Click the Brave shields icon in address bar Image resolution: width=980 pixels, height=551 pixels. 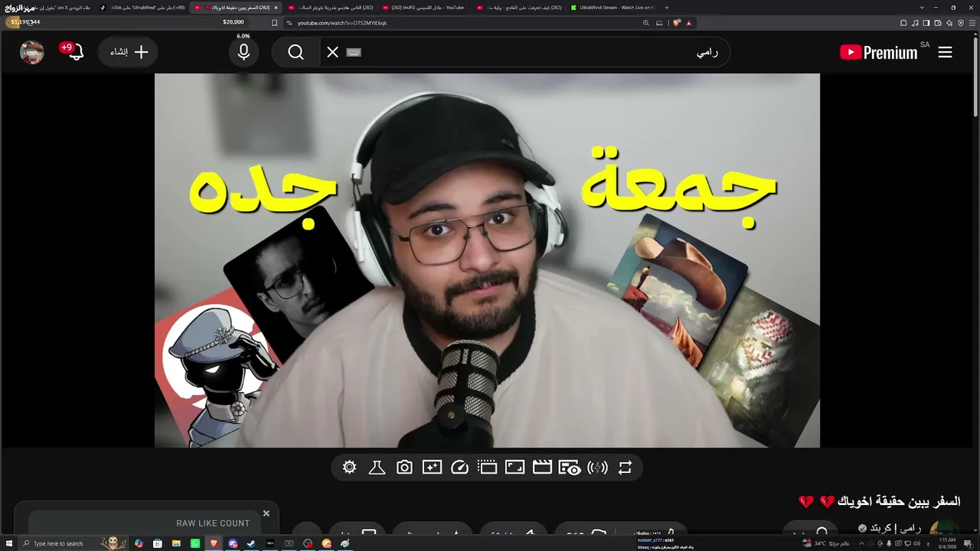(677, 23)
